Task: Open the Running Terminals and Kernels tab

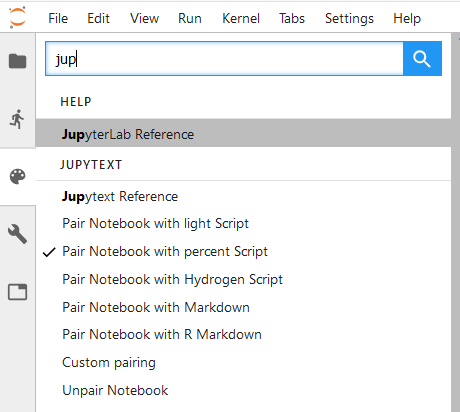Action: click(x=18, y=119)
